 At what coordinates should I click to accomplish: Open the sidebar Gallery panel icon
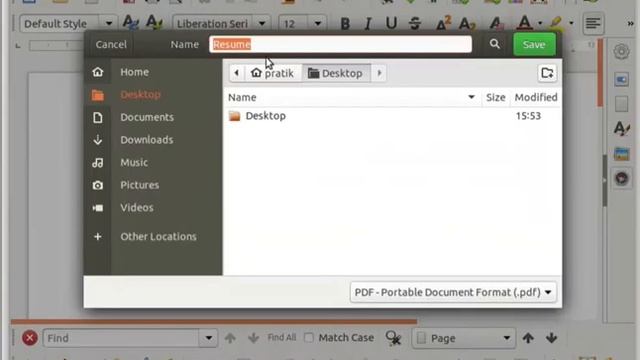621,154
